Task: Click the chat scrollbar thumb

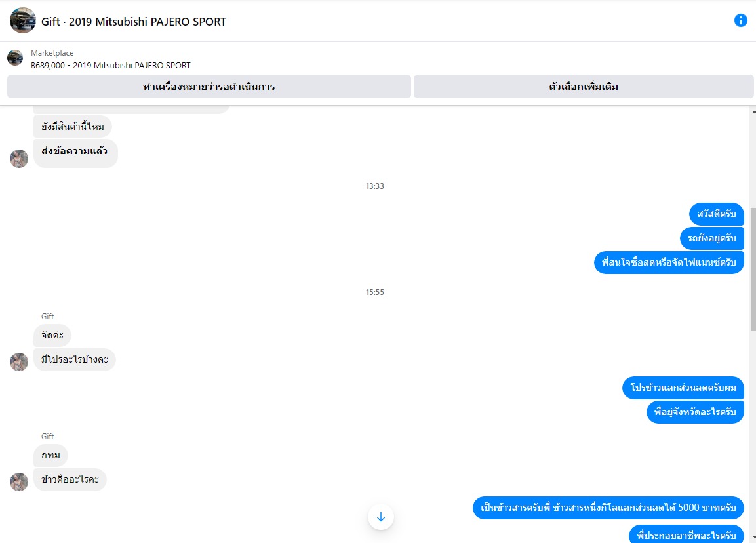Action: click(753, 268)
